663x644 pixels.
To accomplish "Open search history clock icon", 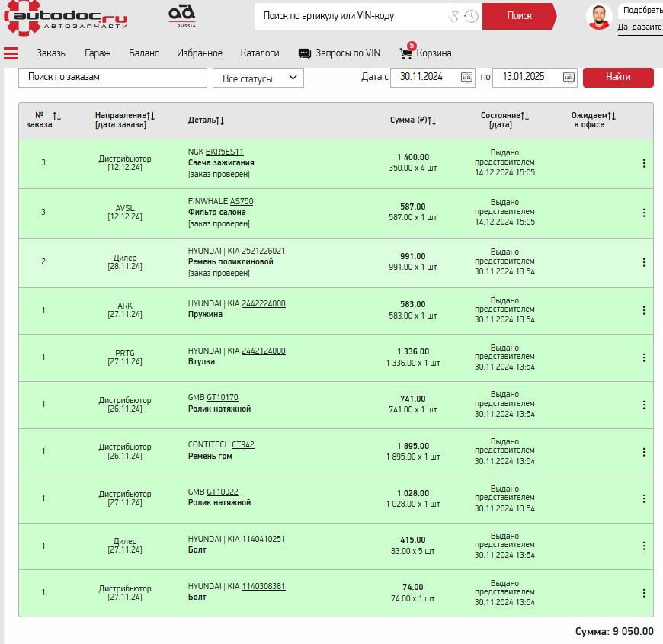I will point(471,17).
